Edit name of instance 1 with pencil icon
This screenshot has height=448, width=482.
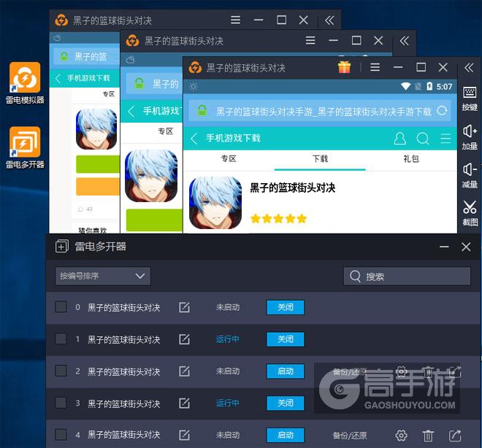(184, 339)
